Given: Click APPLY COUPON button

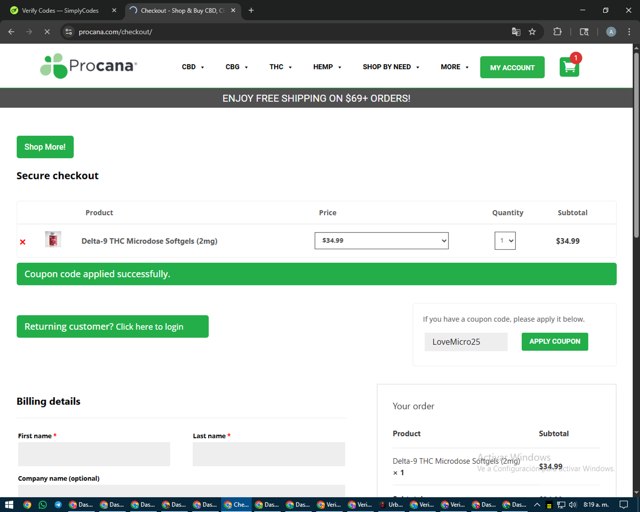Looking at the screenshot, I should click(x=555, y=341).
